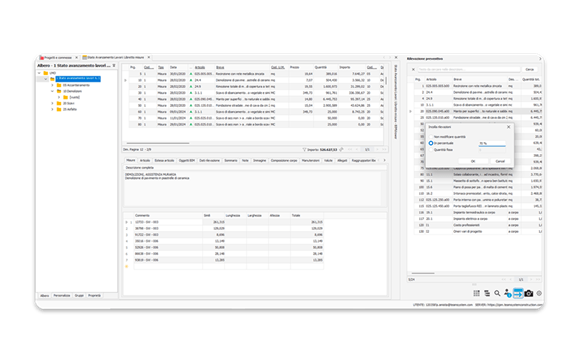Click Cancel in Incolla rilevazioni dialog
This screenshot has height=362, width=576.
click(500, 161)
